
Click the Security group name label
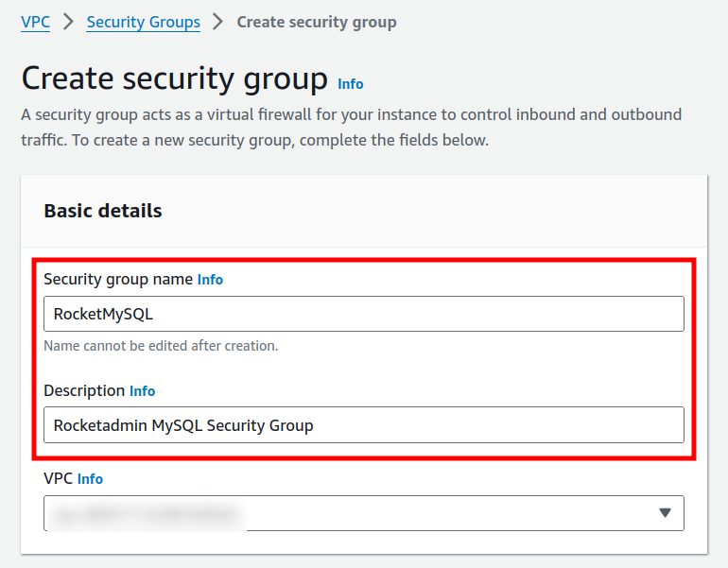(x=118, y=280)
